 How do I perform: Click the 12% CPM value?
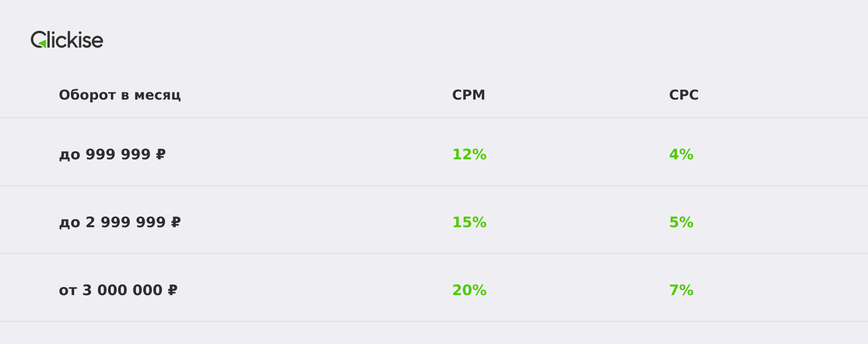click(469, 154)
